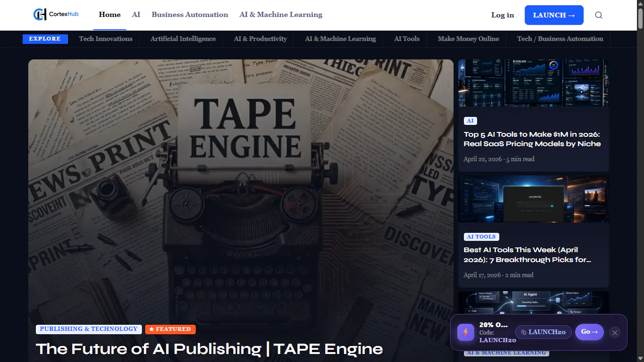Viewport: 644px width, 362px height.
Task: Dismiss the promo banner with the X
Action: [614, 333]
